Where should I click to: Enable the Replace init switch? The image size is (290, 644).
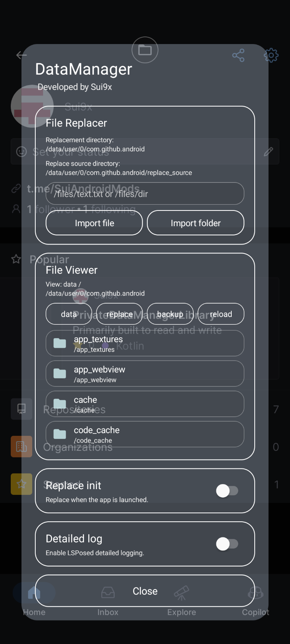point(227,491)
